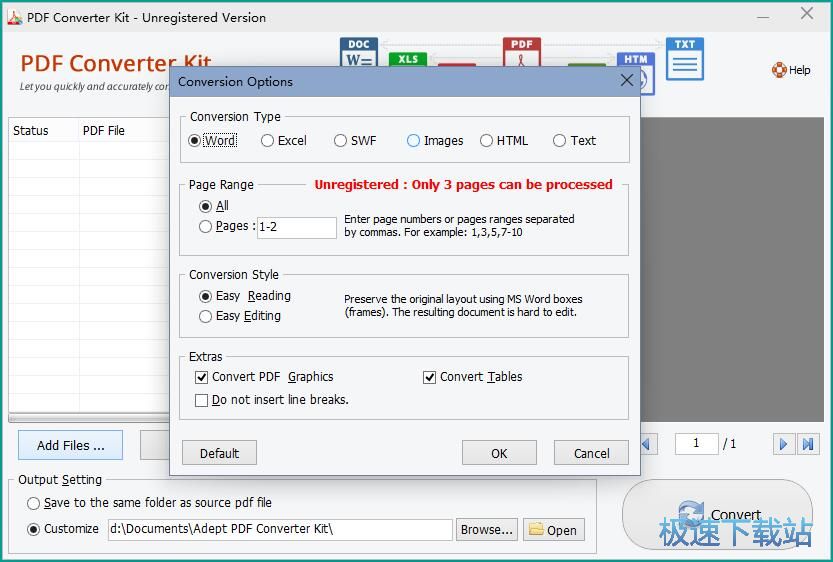Click the DOC format icon in header
Screen dimensions: 833x562
(359, 52)
